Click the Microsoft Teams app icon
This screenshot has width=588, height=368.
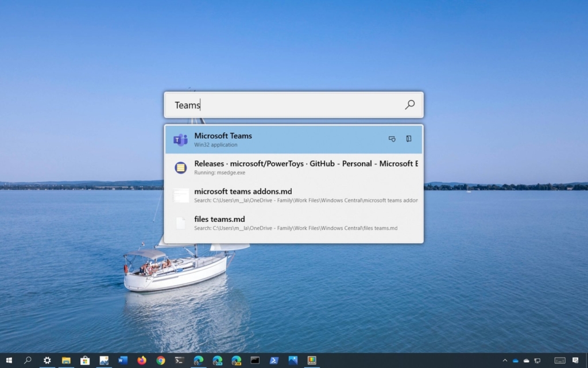click(x=181, y=140)
